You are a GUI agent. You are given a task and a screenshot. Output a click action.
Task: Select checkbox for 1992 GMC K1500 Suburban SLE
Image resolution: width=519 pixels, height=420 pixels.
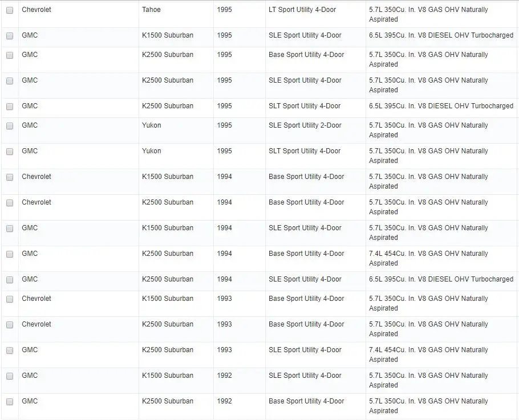[10, 376]
